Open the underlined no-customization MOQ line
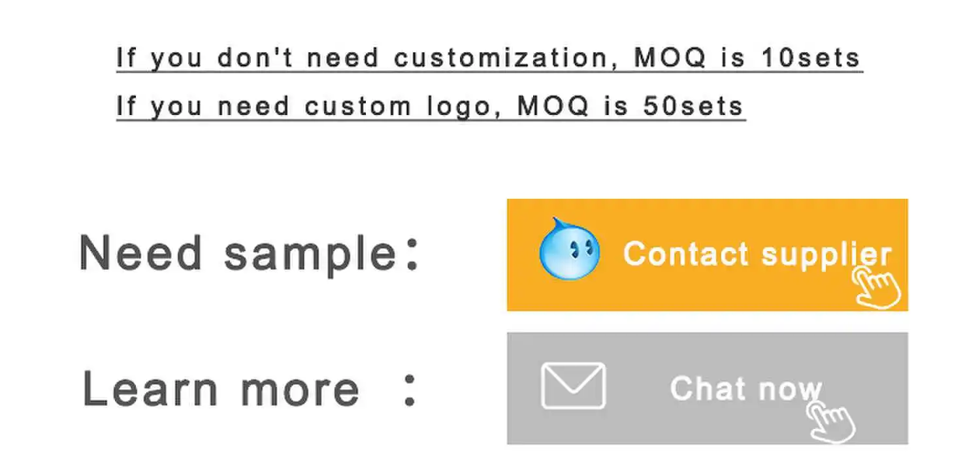 pos(489,58)
